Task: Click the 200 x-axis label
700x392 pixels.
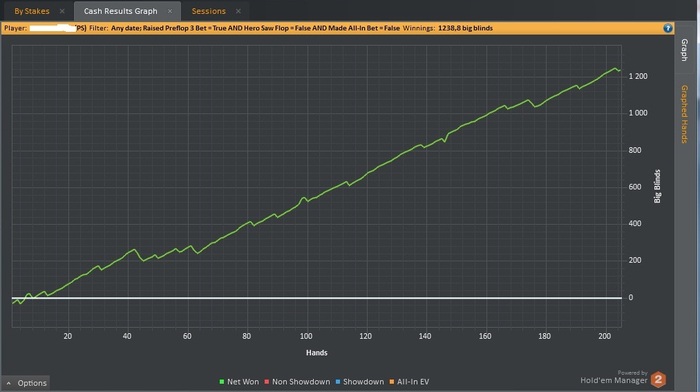Action: tap(604, 336)
